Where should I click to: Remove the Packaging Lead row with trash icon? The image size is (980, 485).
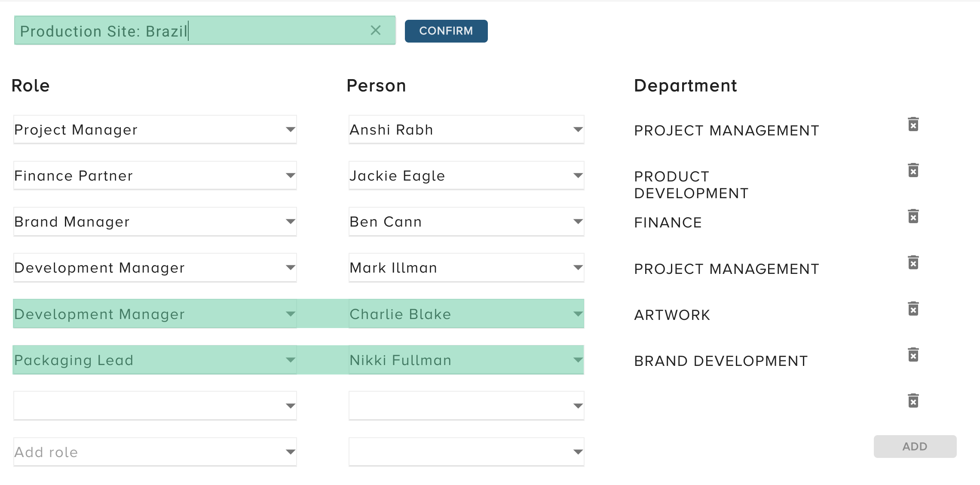point(913,355)
